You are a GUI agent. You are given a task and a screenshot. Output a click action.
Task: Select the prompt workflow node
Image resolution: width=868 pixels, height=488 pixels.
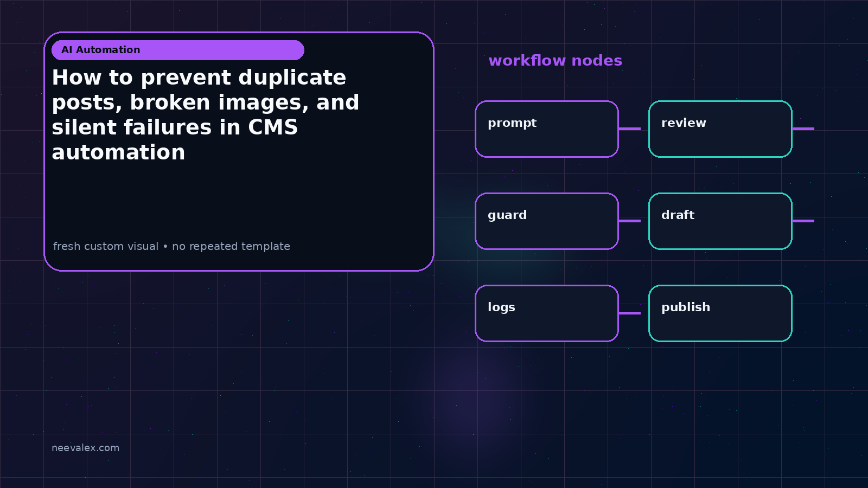click(547, 129)
